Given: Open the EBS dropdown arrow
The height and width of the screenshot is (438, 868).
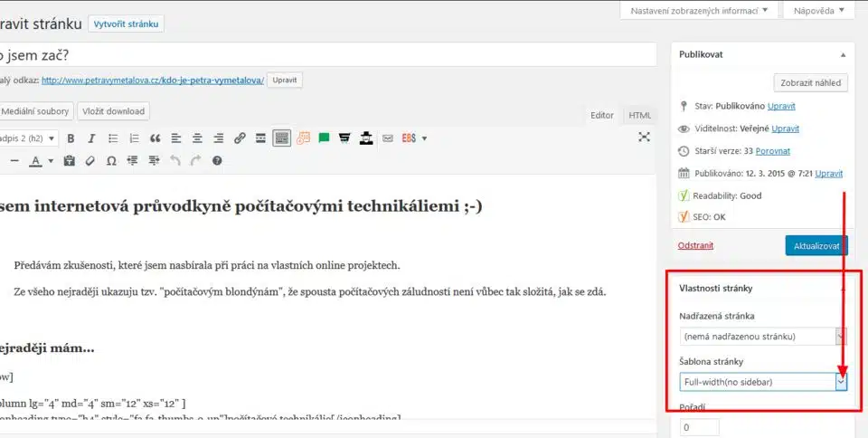Looking at the screenshot, I should point(425,138).
